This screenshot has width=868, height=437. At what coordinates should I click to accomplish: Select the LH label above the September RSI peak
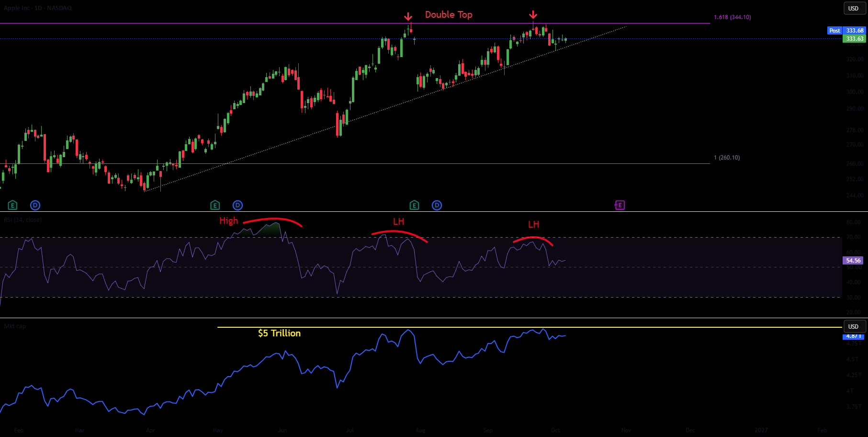(x=533, y=224)
